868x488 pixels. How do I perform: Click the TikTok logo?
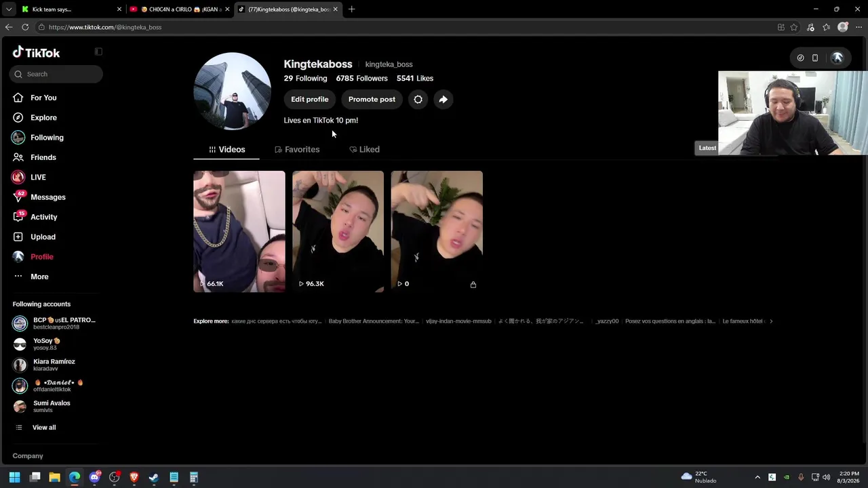tap(37, 52)
